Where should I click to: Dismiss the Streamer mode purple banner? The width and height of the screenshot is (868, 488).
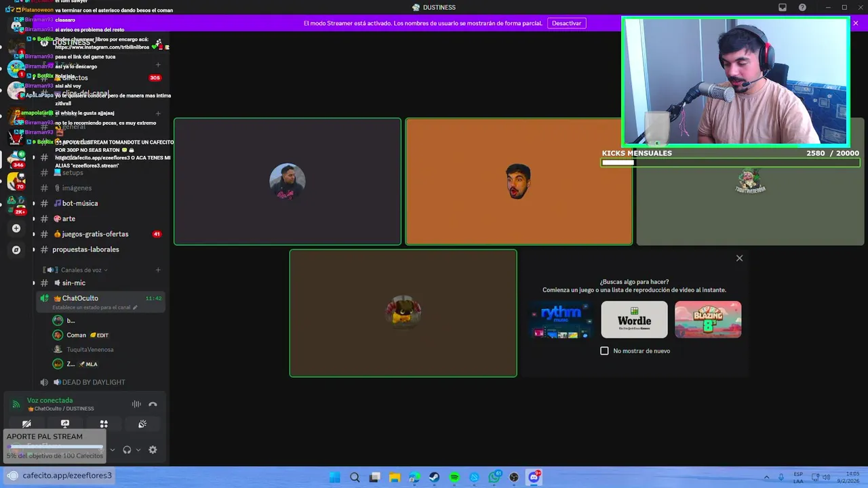tap(856, 23)
